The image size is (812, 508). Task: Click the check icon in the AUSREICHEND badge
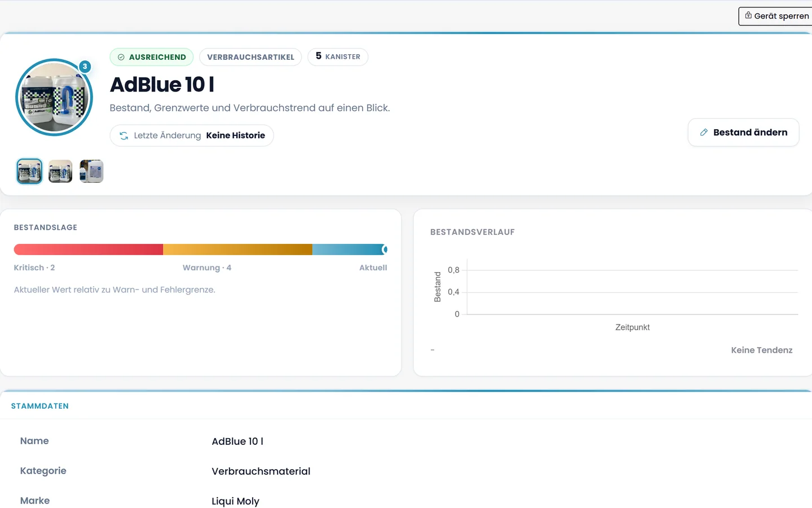click(x=121, y=57)
